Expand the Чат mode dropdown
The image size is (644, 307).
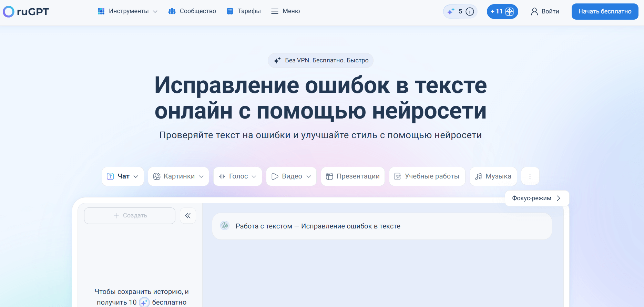point(123,176)
